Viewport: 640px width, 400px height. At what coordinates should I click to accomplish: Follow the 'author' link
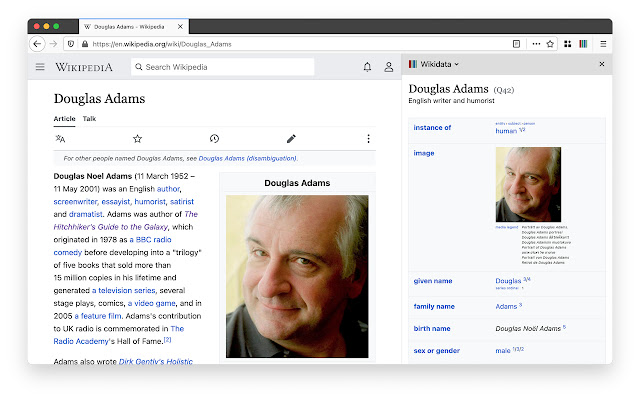pos(168,189)
